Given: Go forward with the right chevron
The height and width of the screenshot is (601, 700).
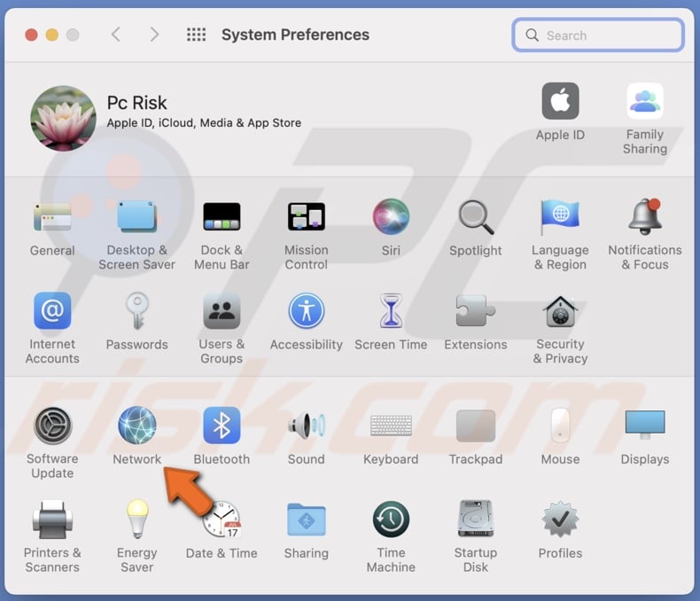Looking at the screenshot, I should 154,35.
